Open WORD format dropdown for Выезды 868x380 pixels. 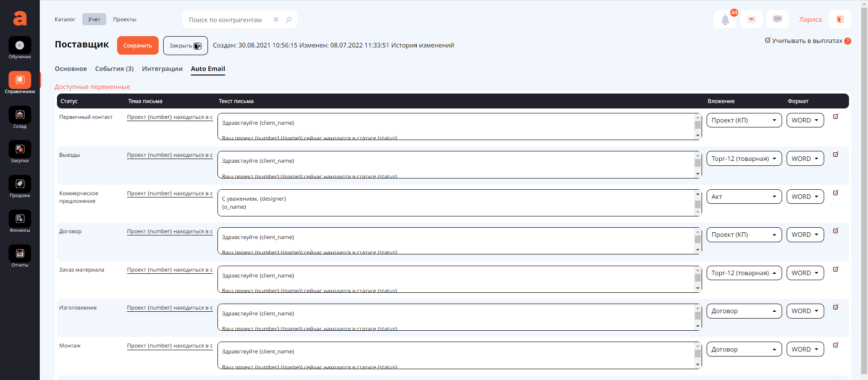pyautogui.click(x=805, y=159)
